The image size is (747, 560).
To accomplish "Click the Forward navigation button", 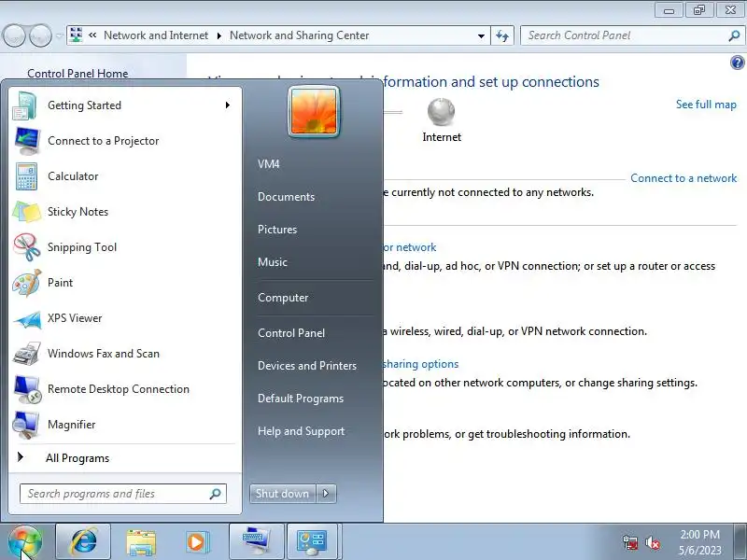I will pos(40,35).
